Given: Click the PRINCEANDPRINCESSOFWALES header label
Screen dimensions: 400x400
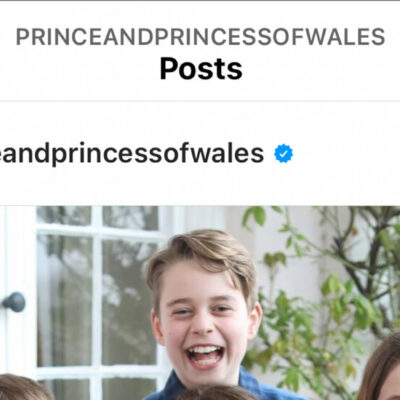Looking at the screenshot, I should pos(200,37).
